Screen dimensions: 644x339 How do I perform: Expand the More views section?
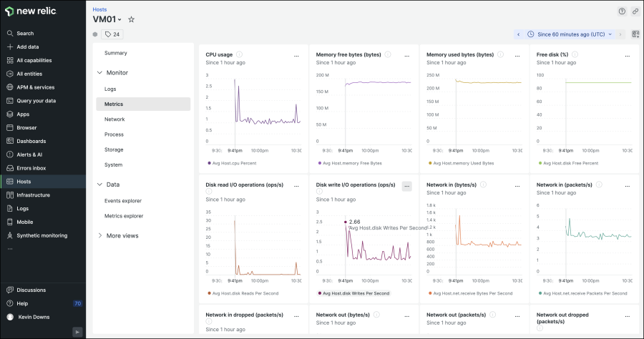point(117,235)
